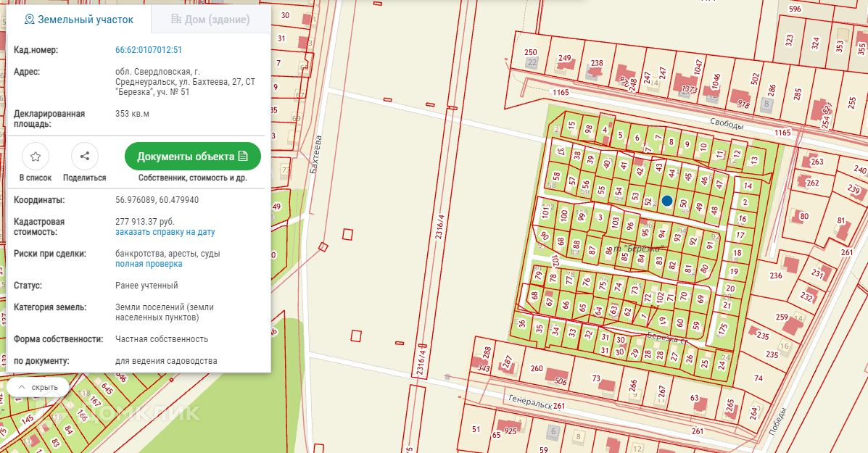Click the building icon on Дом (здание) tab
868x453 pixels.
coord(176,20)
